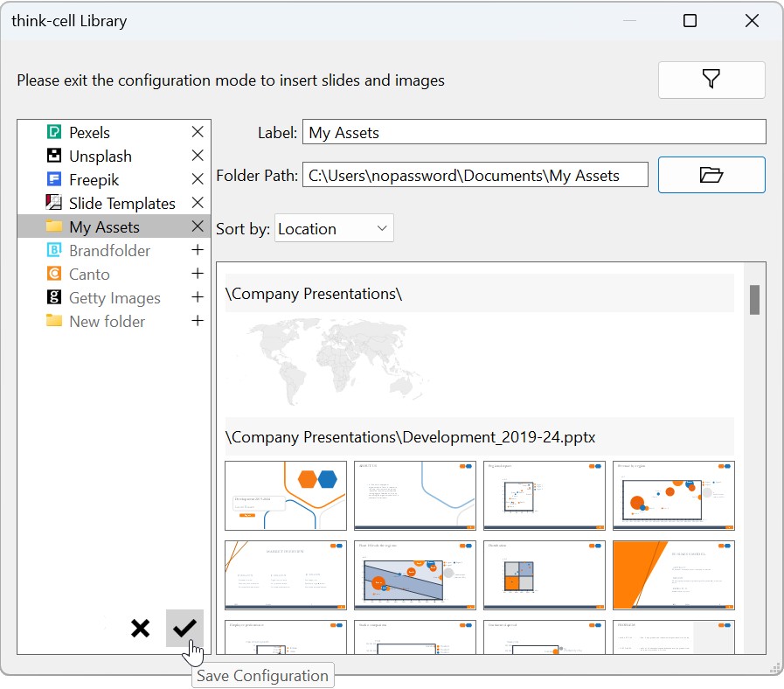
Task: Select Slide Templates in the list
Action: (x=114, y=203)
